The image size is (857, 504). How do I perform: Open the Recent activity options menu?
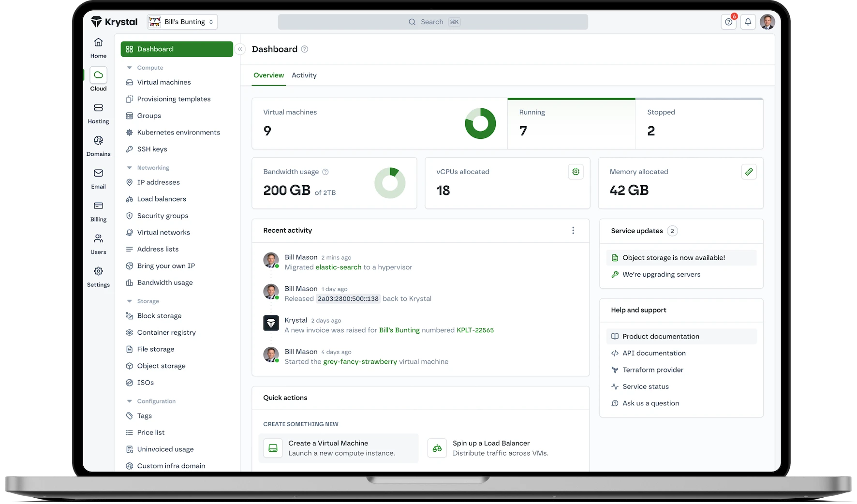click(x=573, y=231)
